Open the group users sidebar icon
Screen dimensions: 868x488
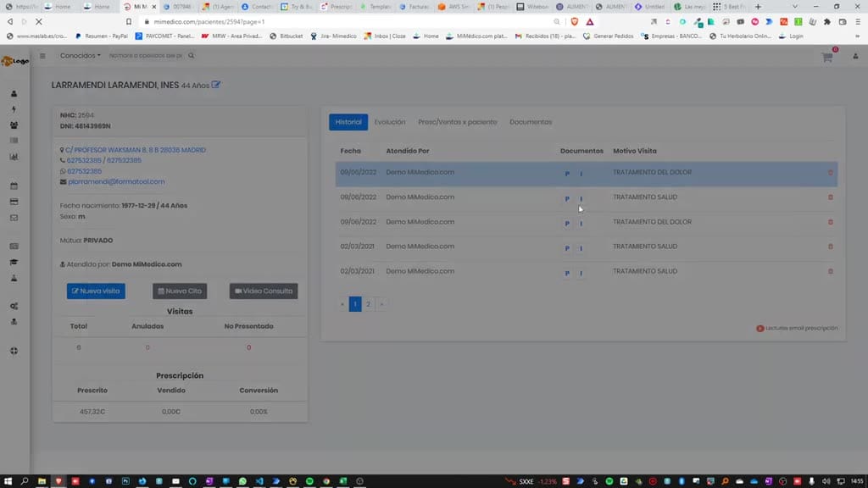14,125
